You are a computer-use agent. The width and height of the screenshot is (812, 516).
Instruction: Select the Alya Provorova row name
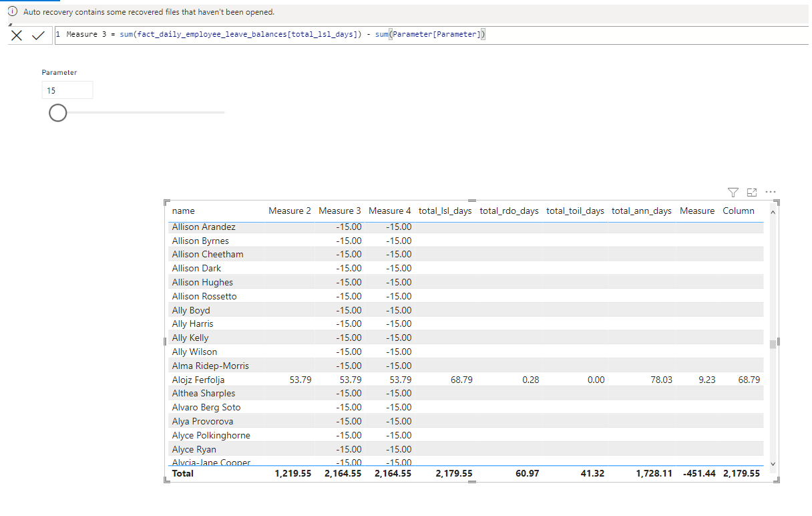(202, 421)
